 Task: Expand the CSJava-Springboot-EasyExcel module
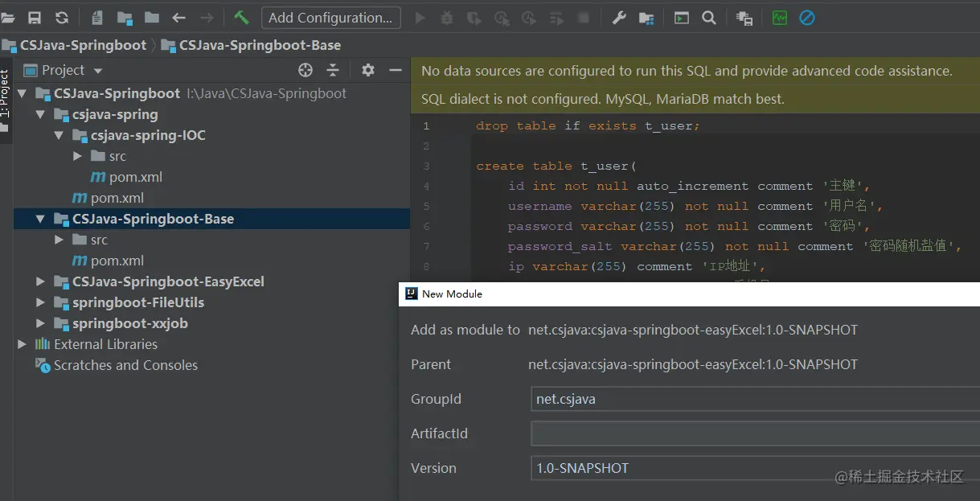click(40, 281)
